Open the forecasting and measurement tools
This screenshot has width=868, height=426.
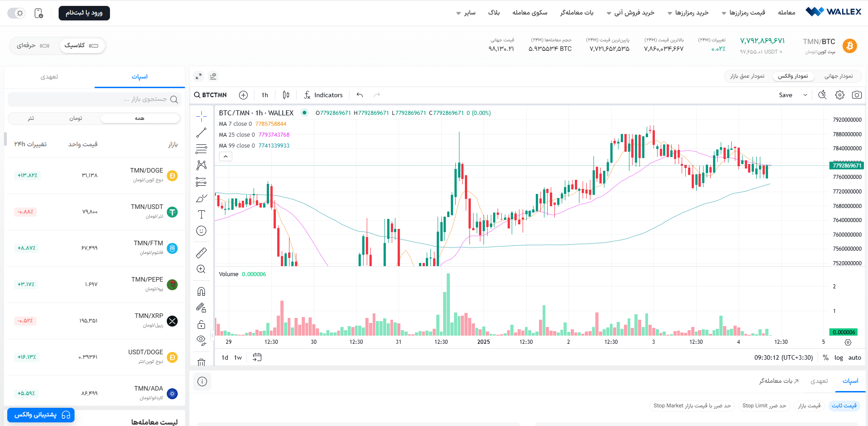click(x=201, y=182)
